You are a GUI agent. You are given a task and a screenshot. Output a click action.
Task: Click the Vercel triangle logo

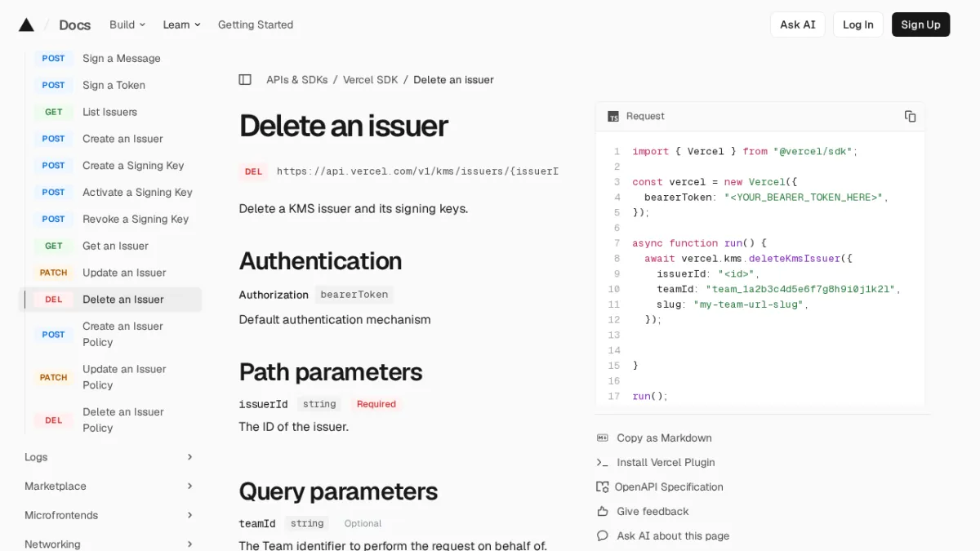tap(26, 24)
